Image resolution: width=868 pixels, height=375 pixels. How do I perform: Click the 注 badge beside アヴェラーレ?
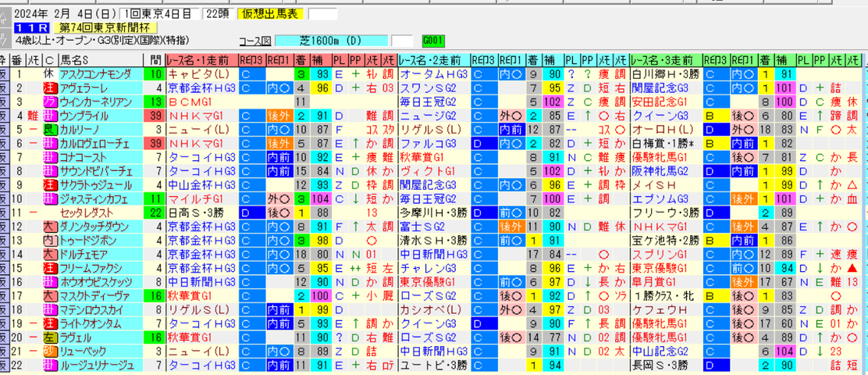pyautogui.click(x=50, y=87)
